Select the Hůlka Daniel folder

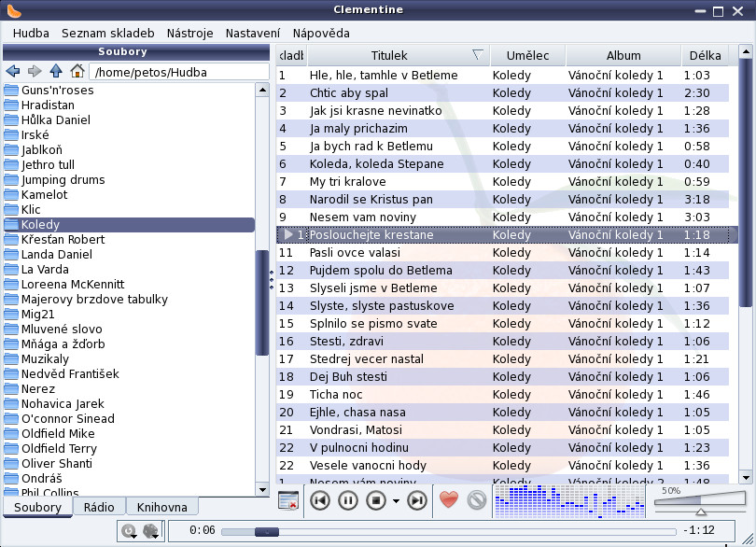tap(129, 119)
